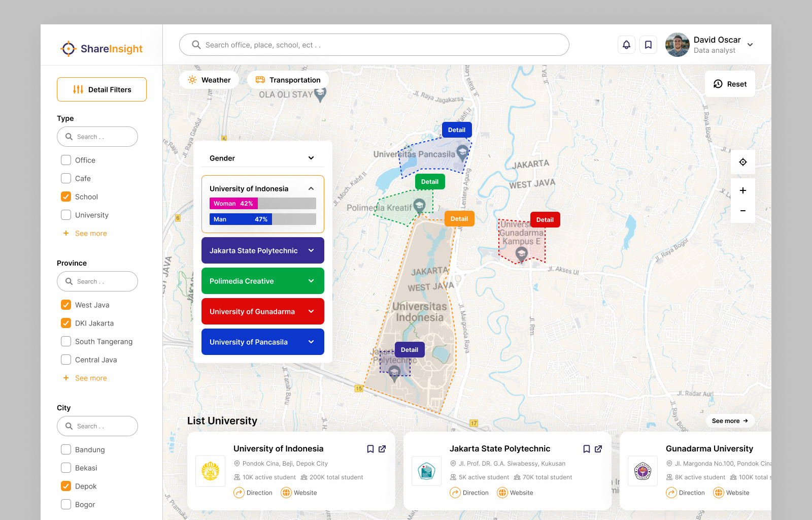Open notifications via the bell icon
The image size is (812, 520).
[626, 45]
